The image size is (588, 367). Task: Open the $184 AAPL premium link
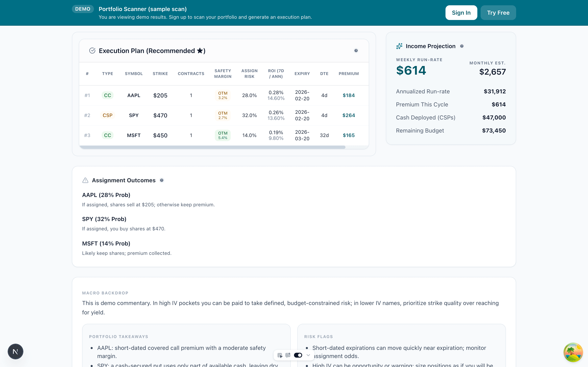[349, 95]
